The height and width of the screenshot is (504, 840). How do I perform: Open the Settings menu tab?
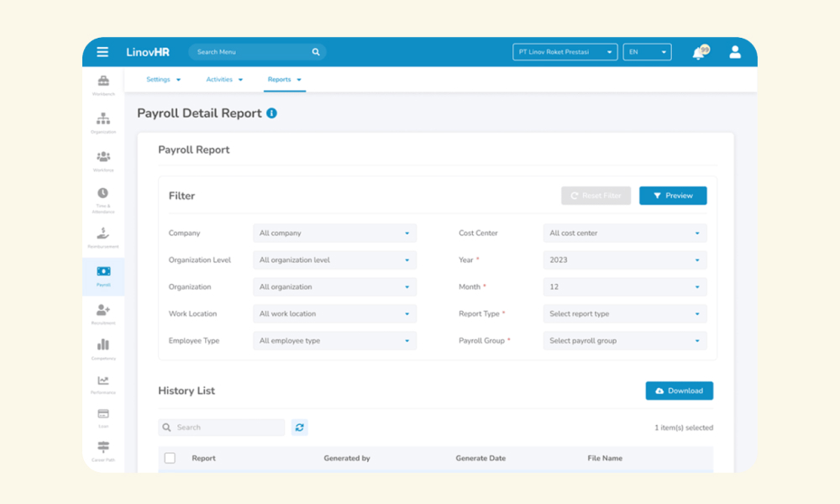164,79
